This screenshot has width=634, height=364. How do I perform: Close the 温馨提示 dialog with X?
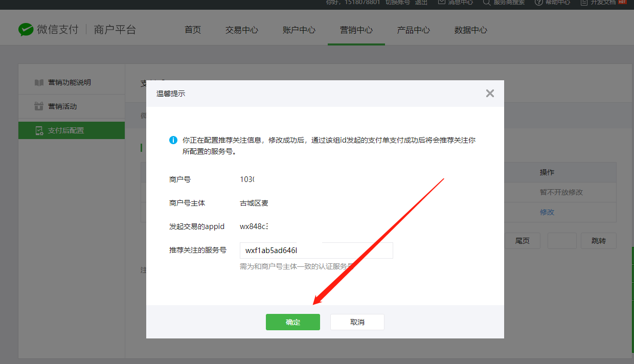point(490,93)
